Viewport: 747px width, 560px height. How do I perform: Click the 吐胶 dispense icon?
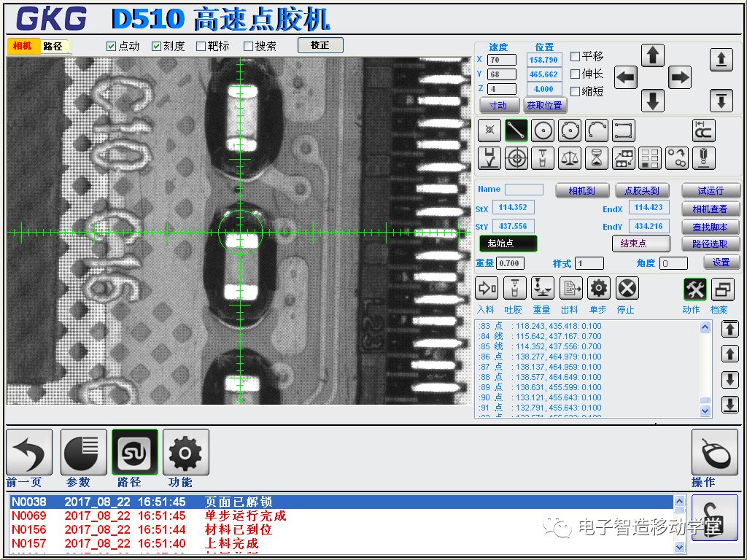(x=515, y=288)
